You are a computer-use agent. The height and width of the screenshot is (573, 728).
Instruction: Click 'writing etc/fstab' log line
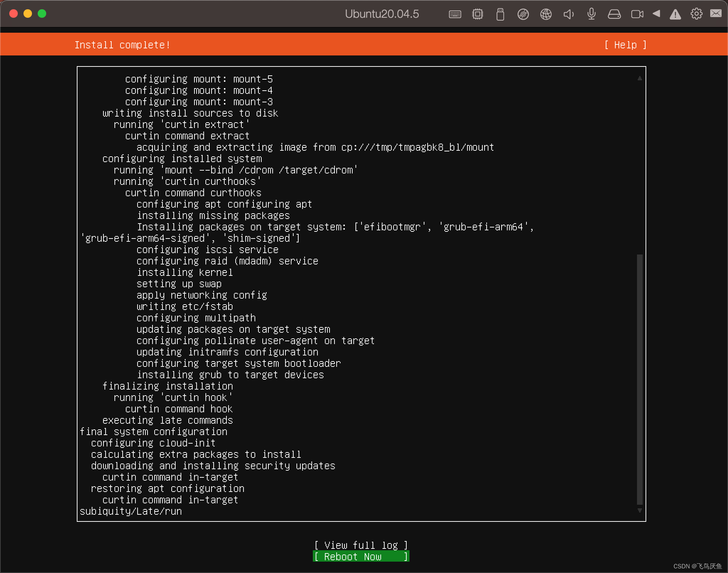point(185,306)
